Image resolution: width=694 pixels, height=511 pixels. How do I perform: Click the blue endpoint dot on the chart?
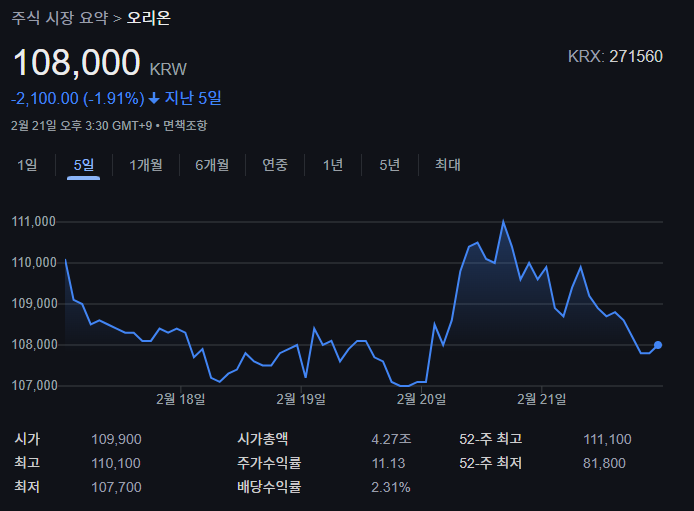pos(658,345)
